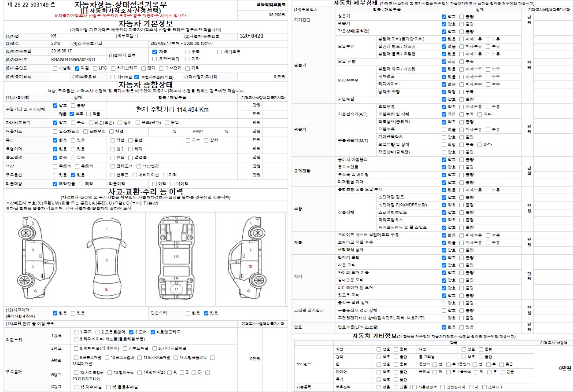
Task: Check the 전체도색 checkbox
Action: [x=112, y=166]
